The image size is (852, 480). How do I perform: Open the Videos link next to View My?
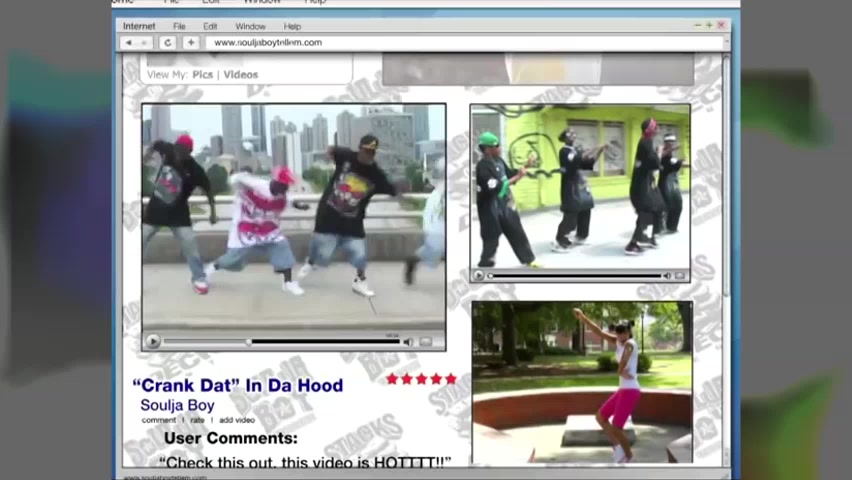click(241, 74)
